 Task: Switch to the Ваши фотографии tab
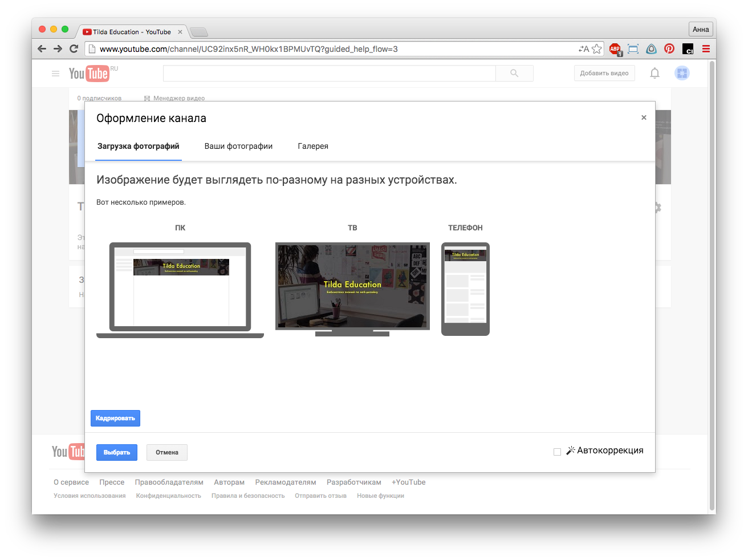pyautogui.click(x=238, y=146)
